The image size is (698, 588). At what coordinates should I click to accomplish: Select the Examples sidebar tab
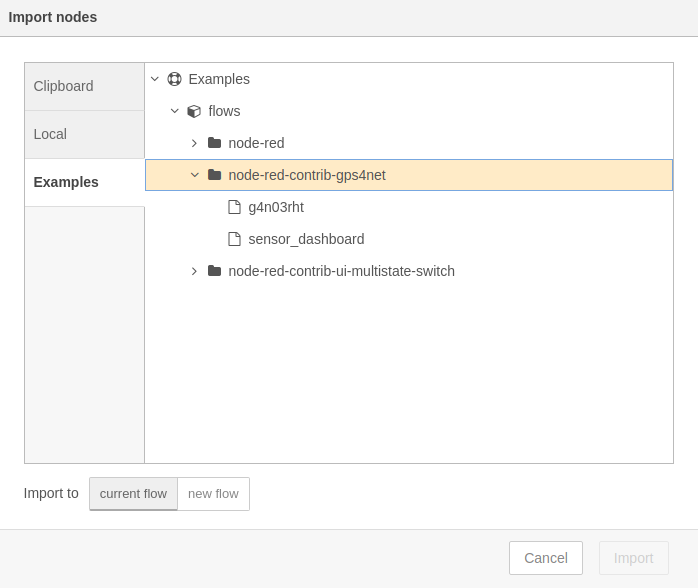pyautogui.click(x=85, y=182)
